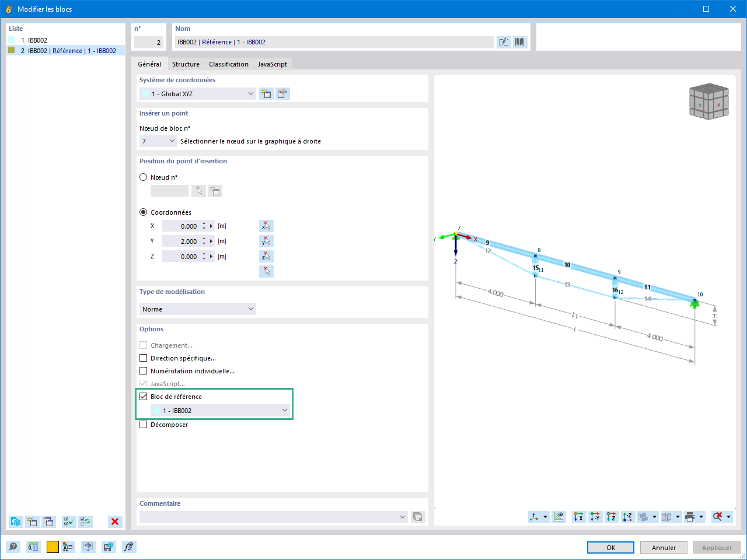Open the X coordinate arrow menu
The width and height of the screenshot is (747, 560).
pyautogui.click(x=211, y=226)
